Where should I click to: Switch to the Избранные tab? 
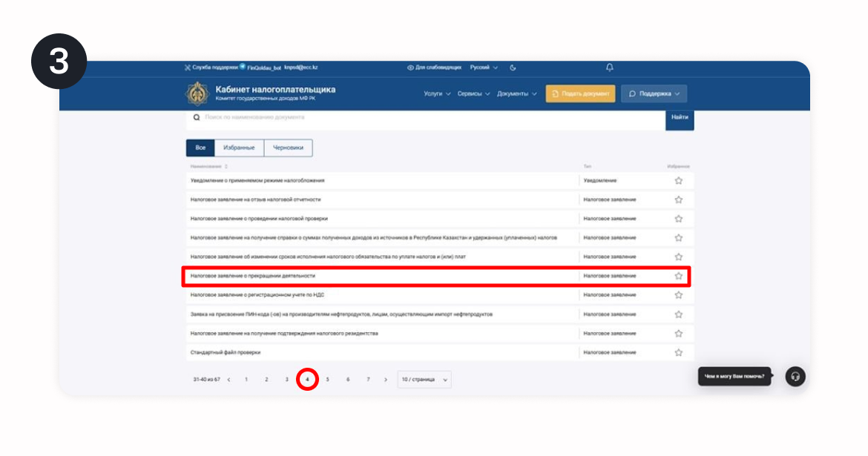click(x=239, y=148)
